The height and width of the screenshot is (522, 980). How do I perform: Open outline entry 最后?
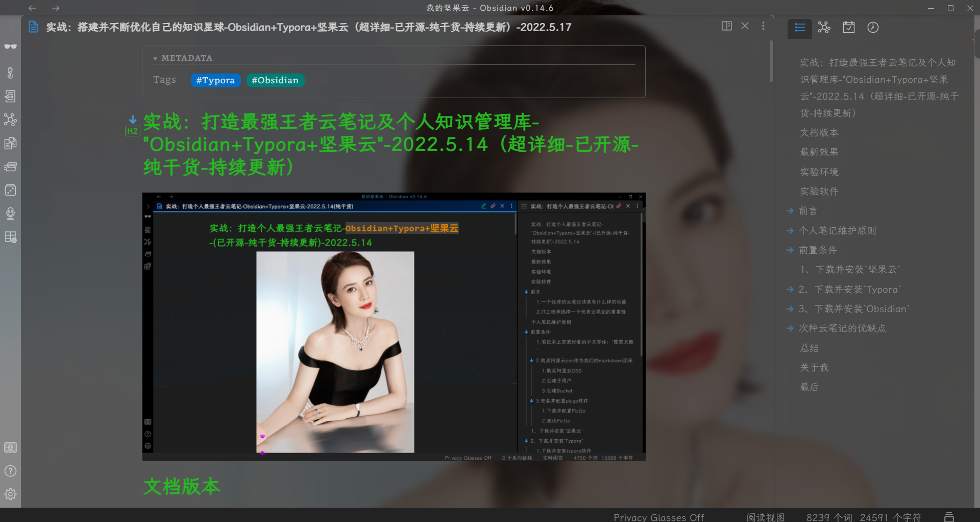810,387
